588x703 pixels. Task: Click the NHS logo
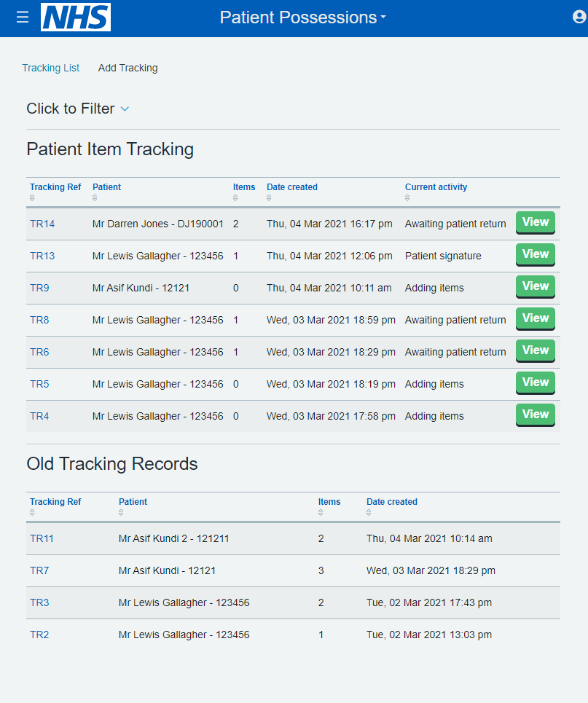(x=76, y=17)
